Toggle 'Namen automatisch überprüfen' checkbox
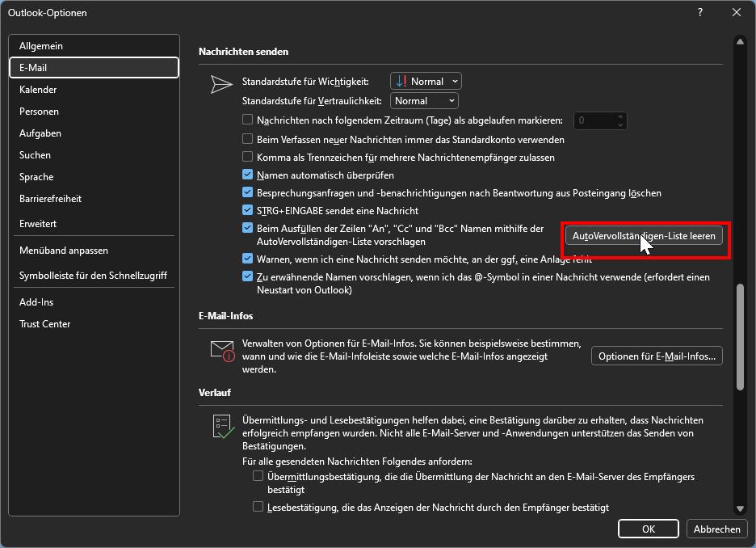Screen dimensions: 756x548 [x=249, y=175]
